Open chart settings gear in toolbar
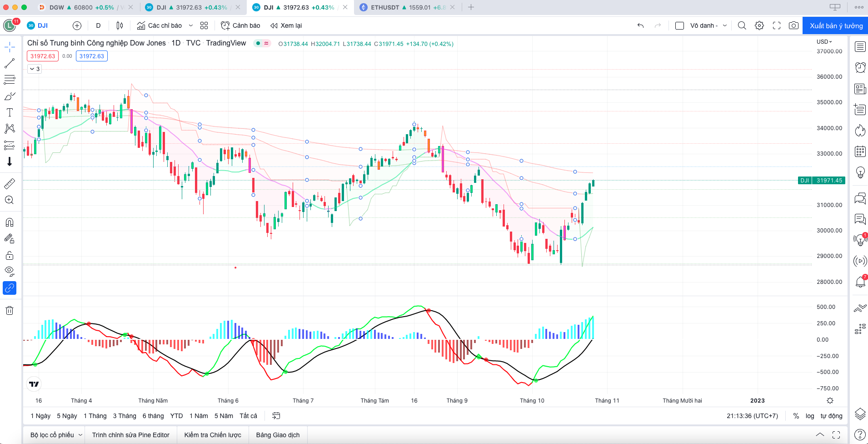The width and height of the screenshot is (868, 444). (759, 25)
